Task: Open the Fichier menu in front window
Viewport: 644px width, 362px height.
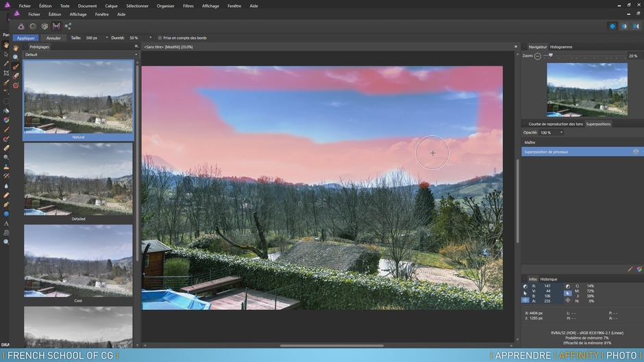Action: coord(34,14)
